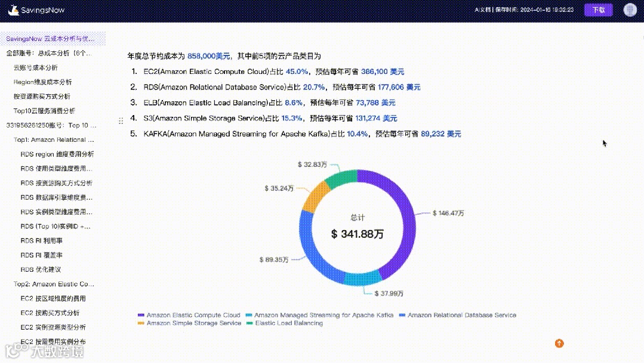
Task: Click the 73,788 美元 ELB savings value
Action: (376, 103)
